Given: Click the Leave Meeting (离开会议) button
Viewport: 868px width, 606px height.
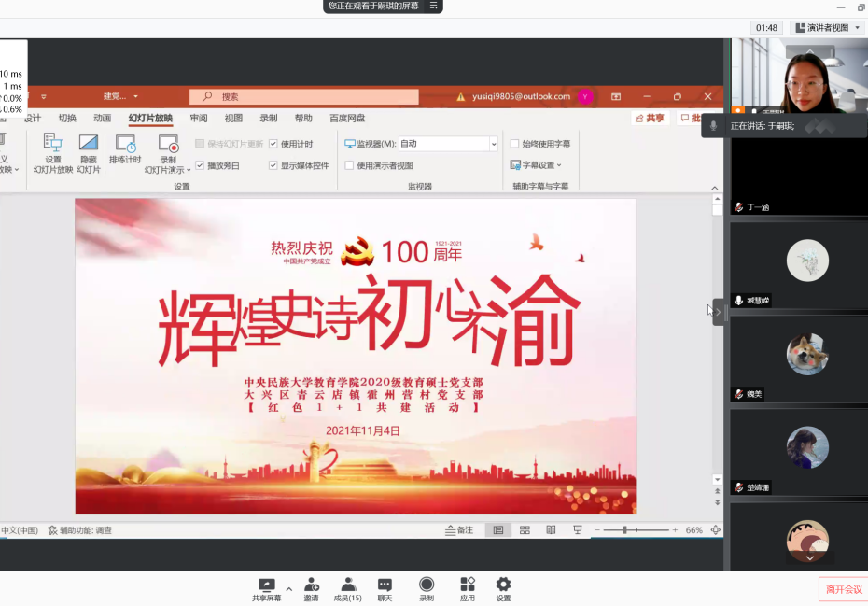Looking at the screenshot, I should click(x=843, y=589).
